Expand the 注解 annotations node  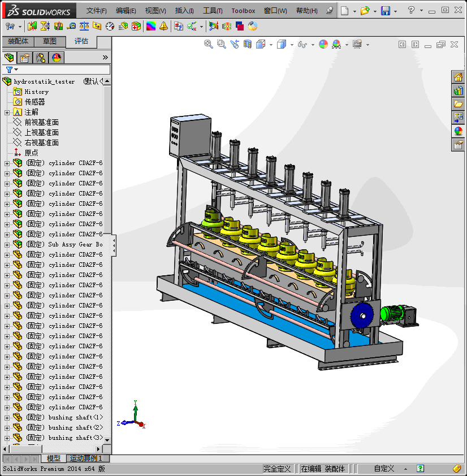7,112
